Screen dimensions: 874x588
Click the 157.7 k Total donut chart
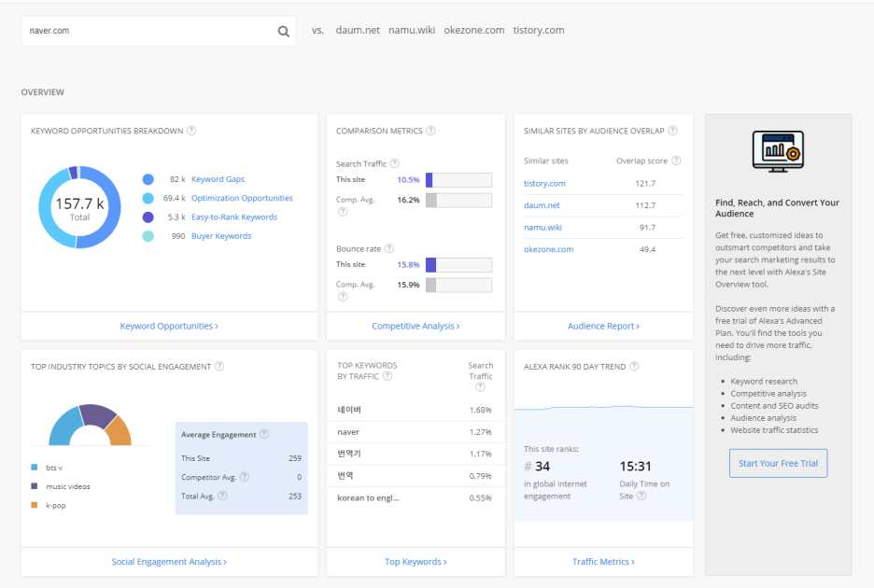click(79, 207)
